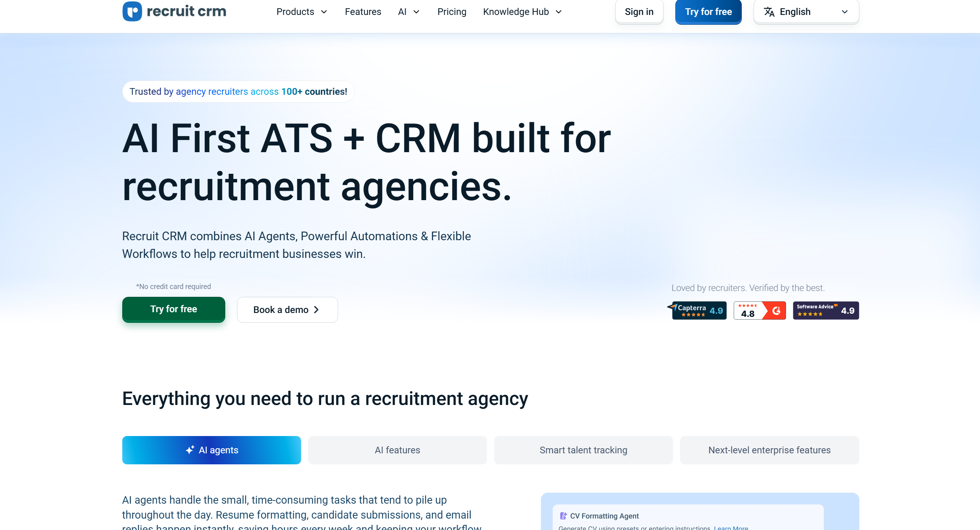Click the green Try for free button
The image size is (980, 530).
tap(174, 309)
